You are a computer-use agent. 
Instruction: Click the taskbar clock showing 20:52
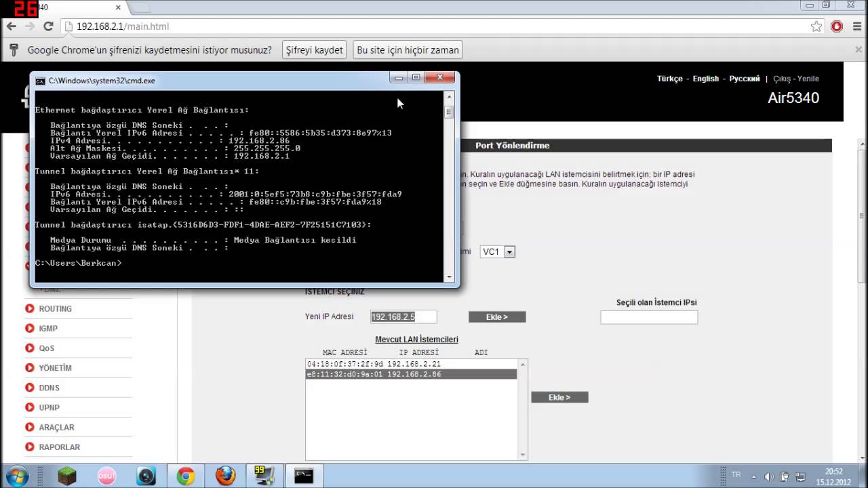(833, 476)
